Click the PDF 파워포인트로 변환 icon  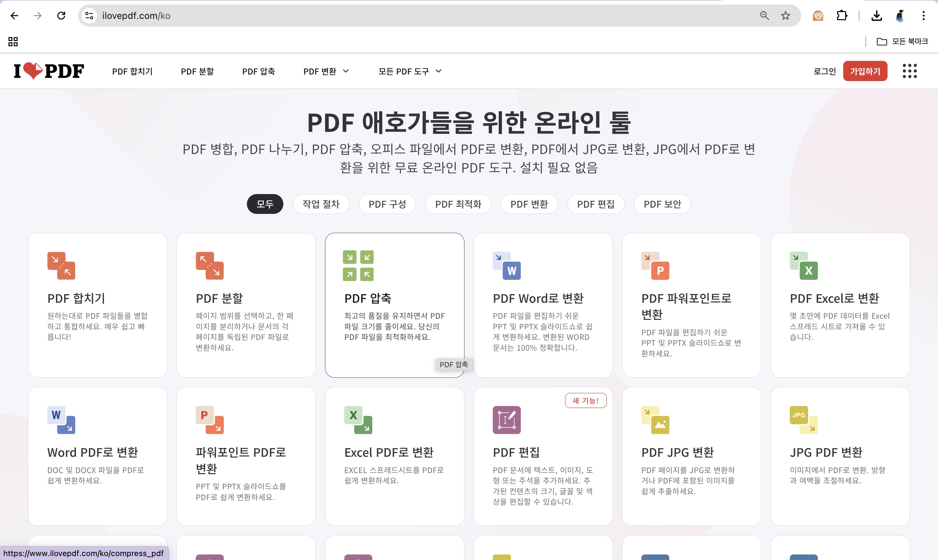(x=655, y=266)
